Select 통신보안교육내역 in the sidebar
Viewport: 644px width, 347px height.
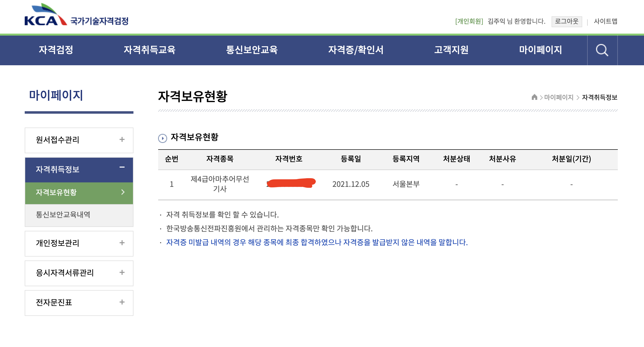[x=63, y=215]
